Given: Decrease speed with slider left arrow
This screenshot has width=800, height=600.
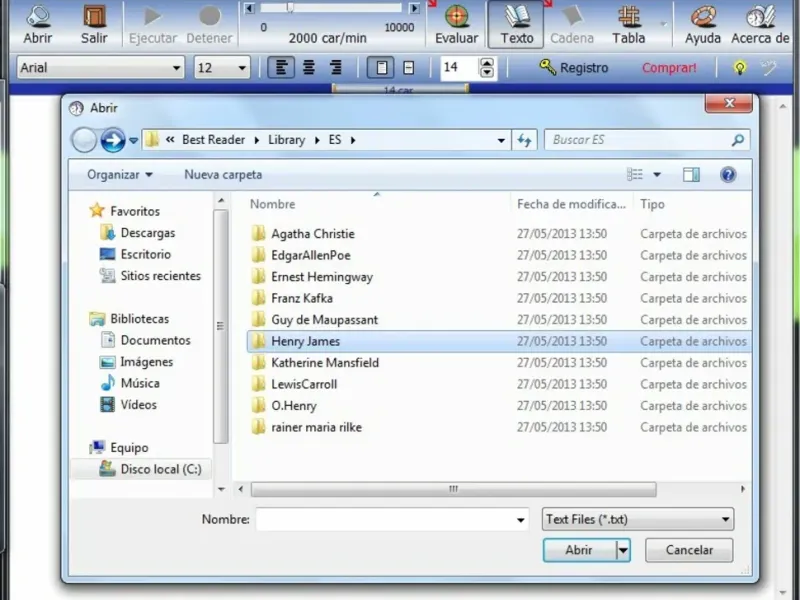Looking at the screenshot, I should pos(249,8).
